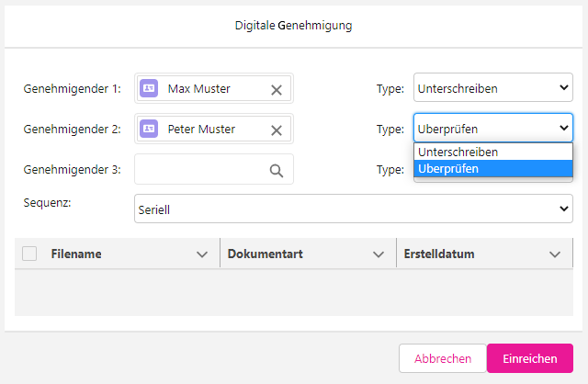Open the Filename column sort chevron
The width and height of the screenshot is (588, 384).
pos(202,254)
